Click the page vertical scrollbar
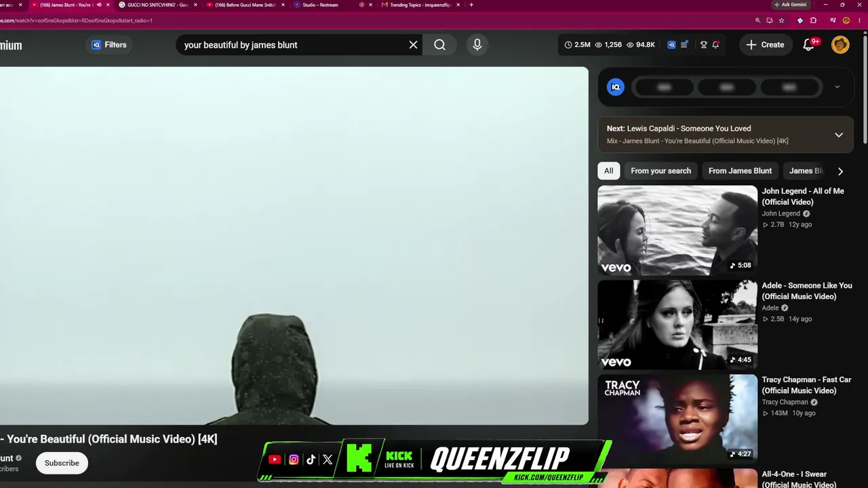The height and width of the screenshot is (488, 868). pos(865,88)
